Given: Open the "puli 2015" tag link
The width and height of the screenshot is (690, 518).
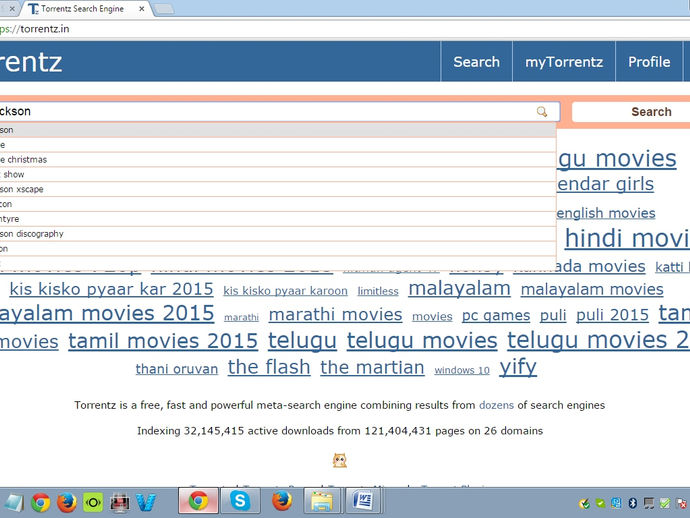Looking at the screenshot, I should click(613, 315).
